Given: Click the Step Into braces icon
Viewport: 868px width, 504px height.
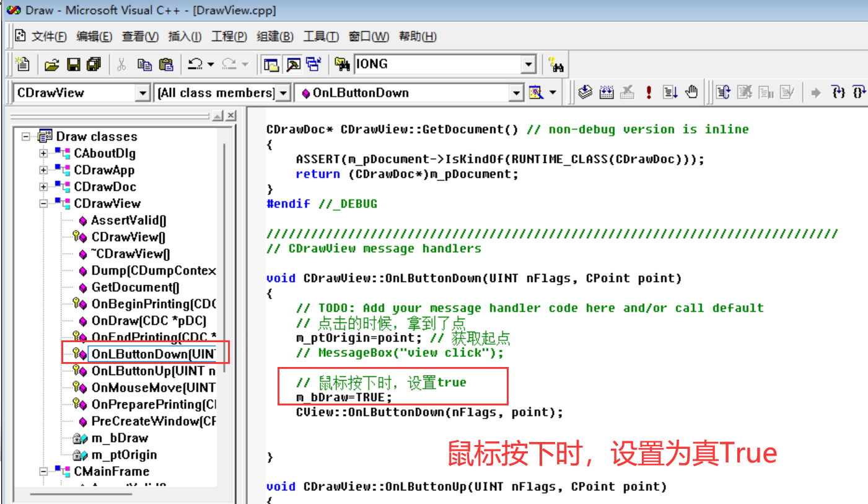Looking at the screenshot, I should (838, 93).
